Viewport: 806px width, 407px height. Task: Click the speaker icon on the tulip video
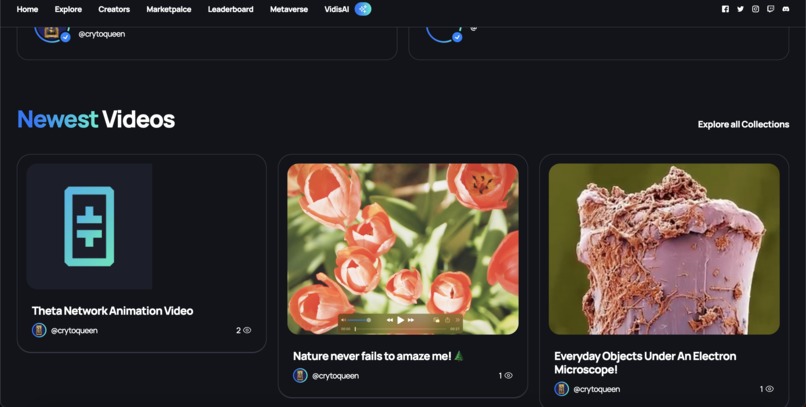click(343, 320)
